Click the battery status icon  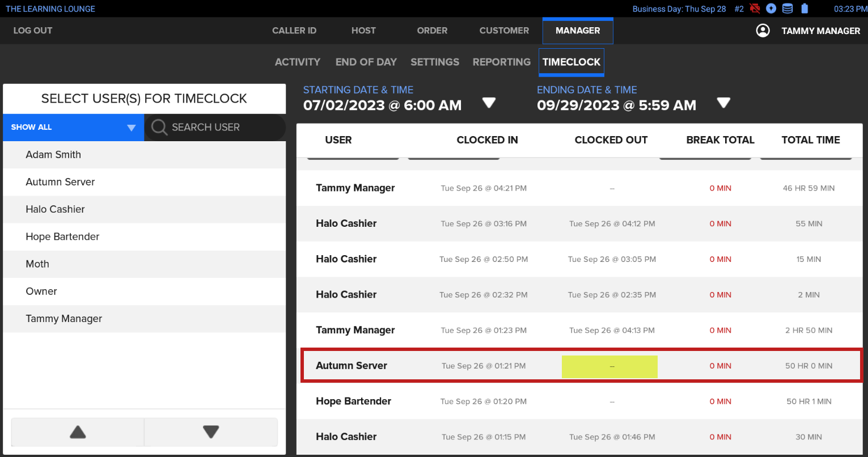pyautogui.click(x=804, y=9)
